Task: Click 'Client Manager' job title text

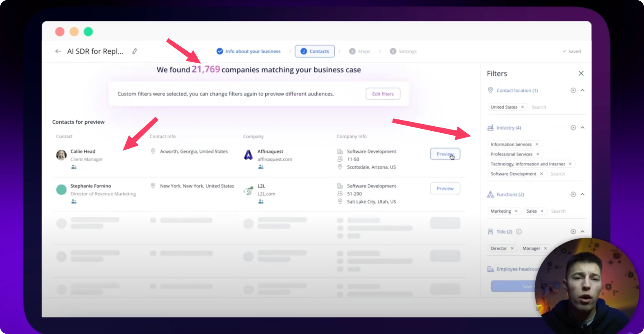Action: pos(86,159)
